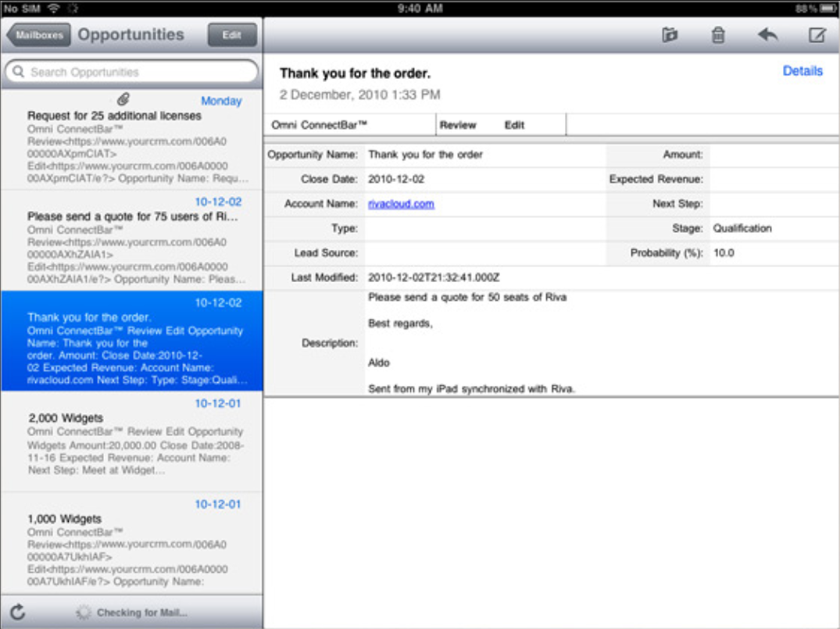This screenshot has width=840, height=629.
Task: Tap the "Aldo" signature name
Action: [x=379, y=363]
